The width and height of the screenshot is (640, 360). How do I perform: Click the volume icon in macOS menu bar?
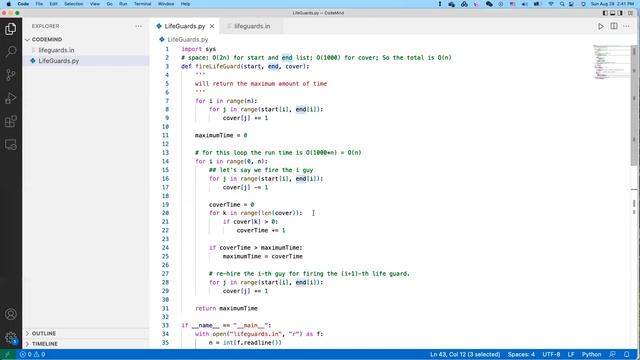click(524, 4)
